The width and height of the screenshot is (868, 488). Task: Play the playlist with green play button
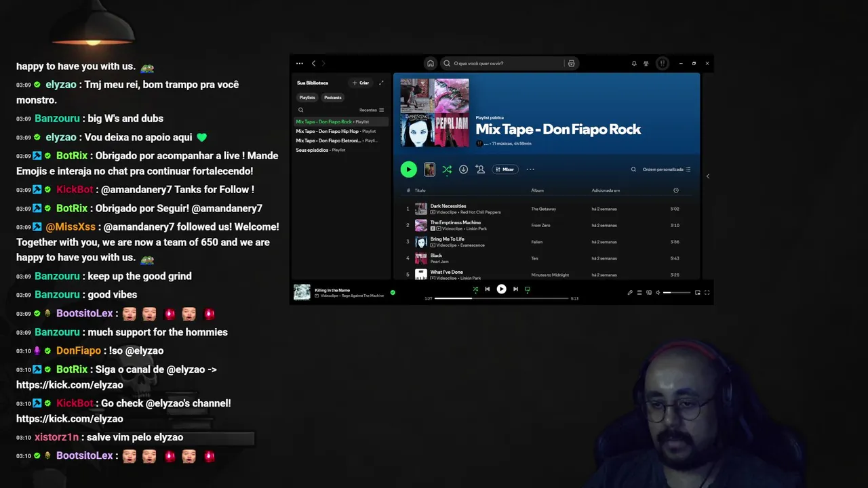(408, 169)
